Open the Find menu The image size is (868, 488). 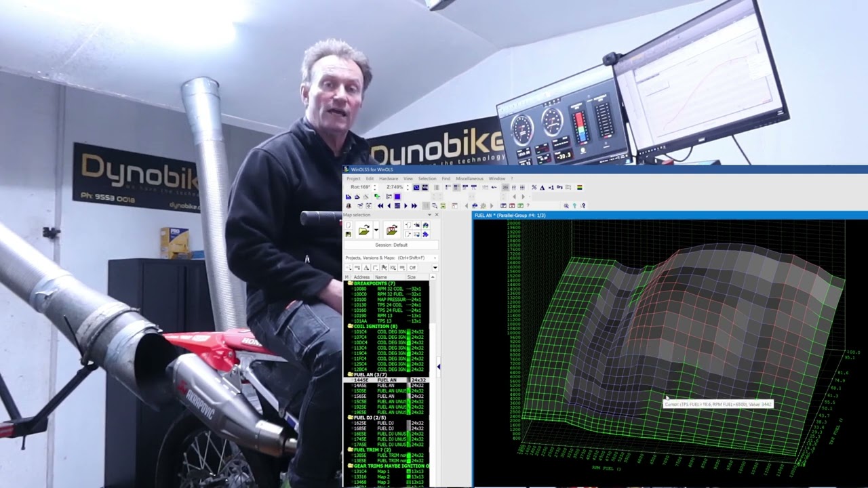(x=446, y=178)
